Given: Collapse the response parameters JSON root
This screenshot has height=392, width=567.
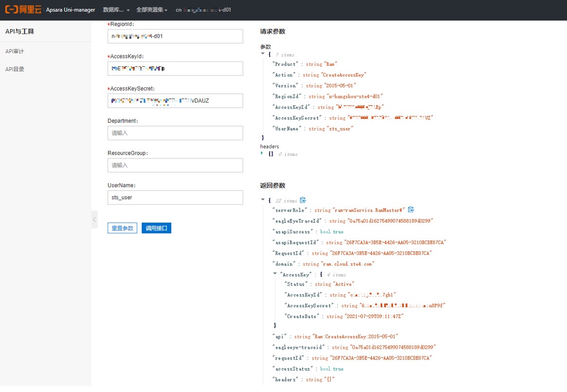Looking at the screenshot, I should (x=263, y=200).
